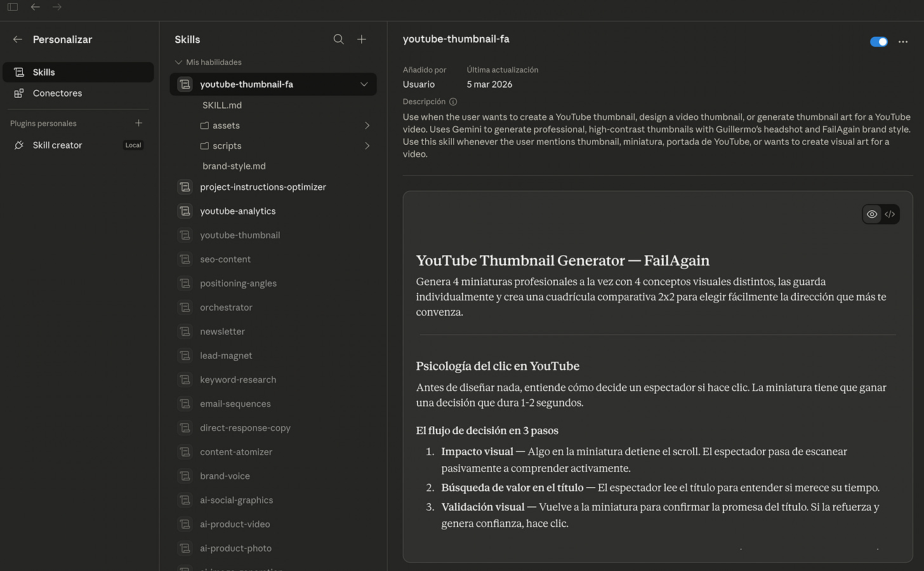Open the brand-style.md file
The height and width of the screenshot is (571, 924).
234,166
